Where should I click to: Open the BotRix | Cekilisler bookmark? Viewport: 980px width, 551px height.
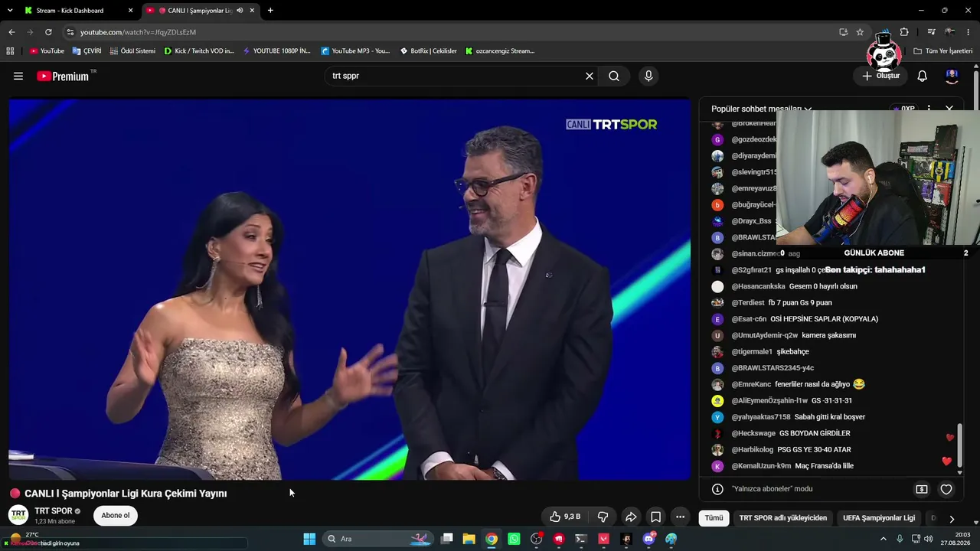point(428,51)
